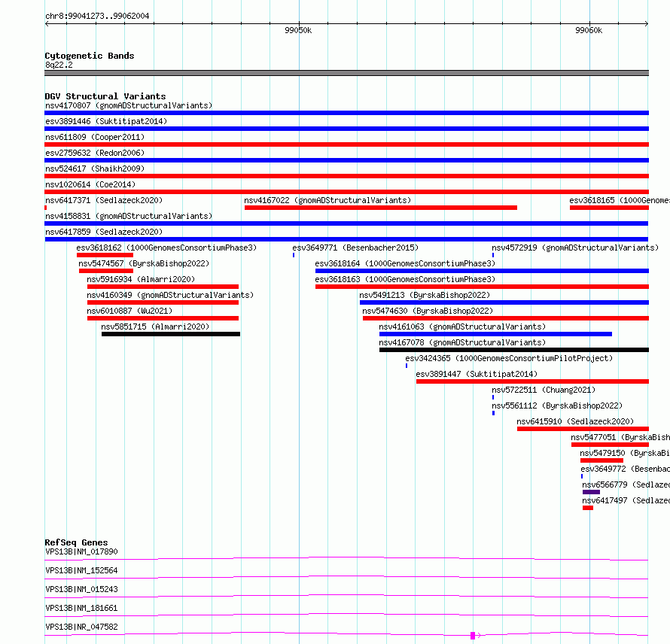Click the 99060k ruler marker

pos(589,30)
